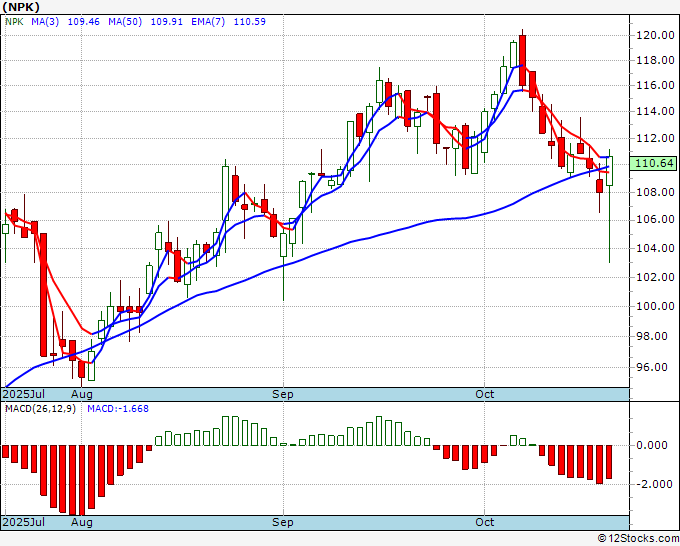This screenshot has width=680, height=546.
Task: Click the MA(50) value 109.91
Action: coord(167,22)
